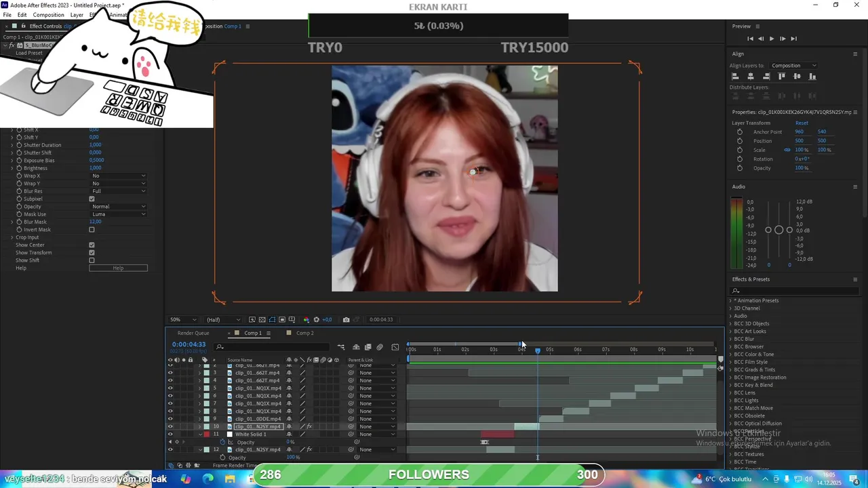The height and width of the screenshot is (488, 868).
Task: Enable frame blending button in timeline
Action: [x=368, y=347]
